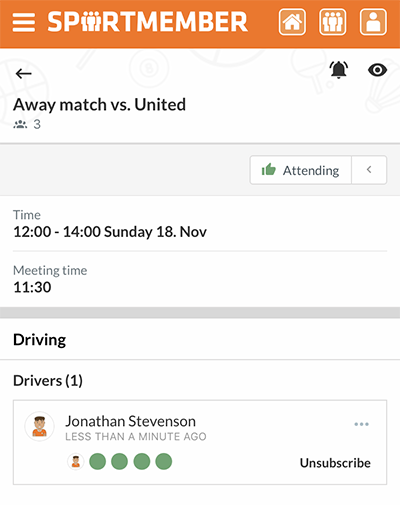Click the SportMember logo
This screenshot has height=505, width=400.
click(x=147, y=22)
